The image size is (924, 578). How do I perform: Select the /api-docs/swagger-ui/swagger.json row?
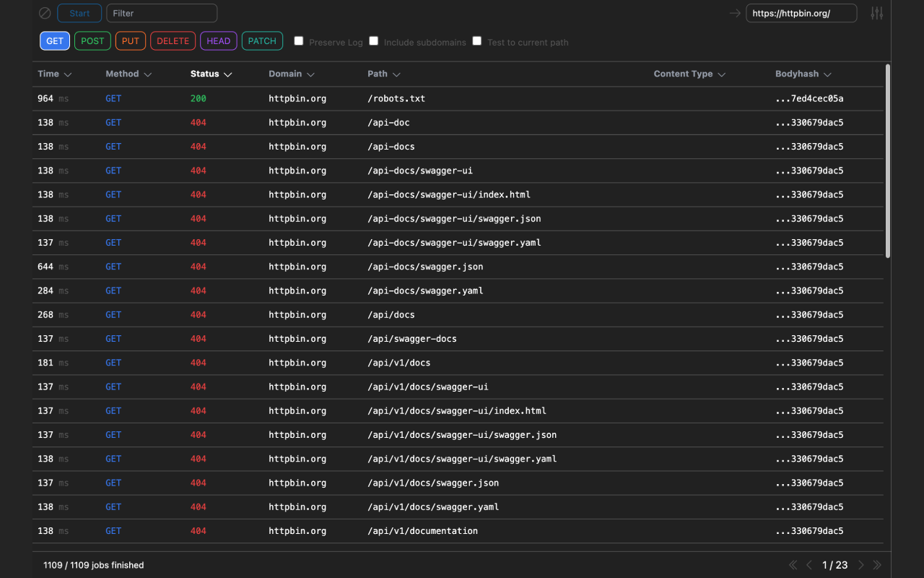coord(458,219)
